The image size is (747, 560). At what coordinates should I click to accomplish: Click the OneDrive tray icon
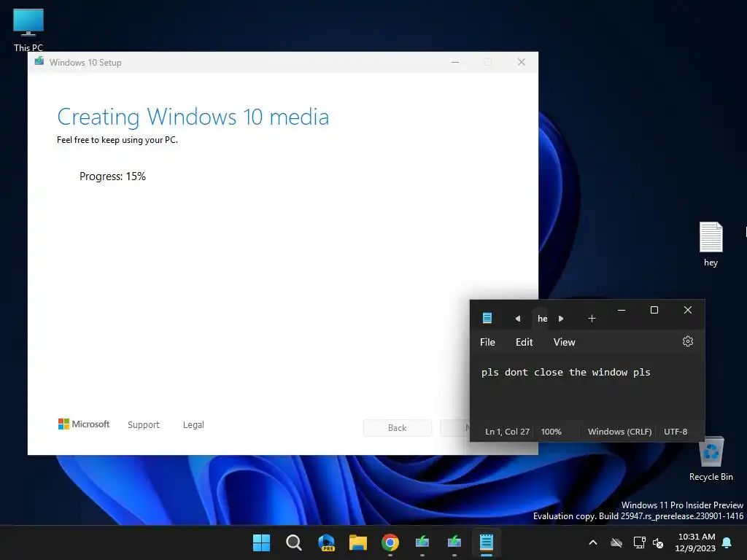[x=616, y=542]
